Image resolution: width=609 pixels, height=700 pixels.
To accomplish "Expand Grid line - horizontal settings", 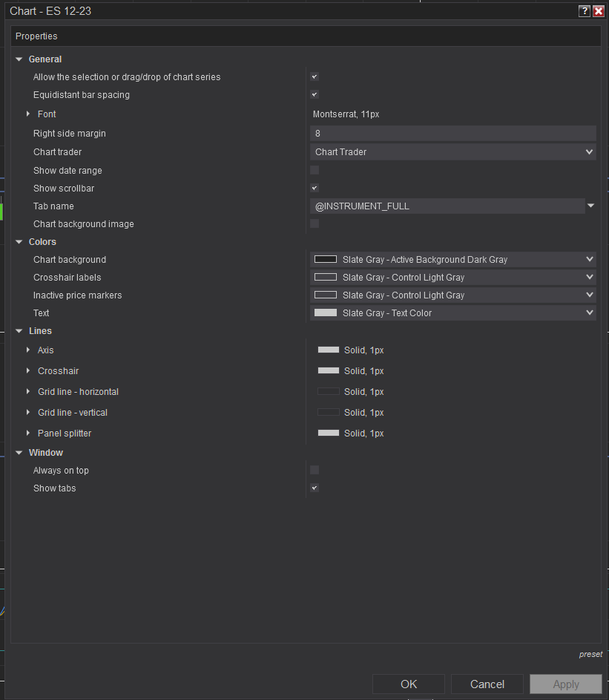I will [28, 392].
